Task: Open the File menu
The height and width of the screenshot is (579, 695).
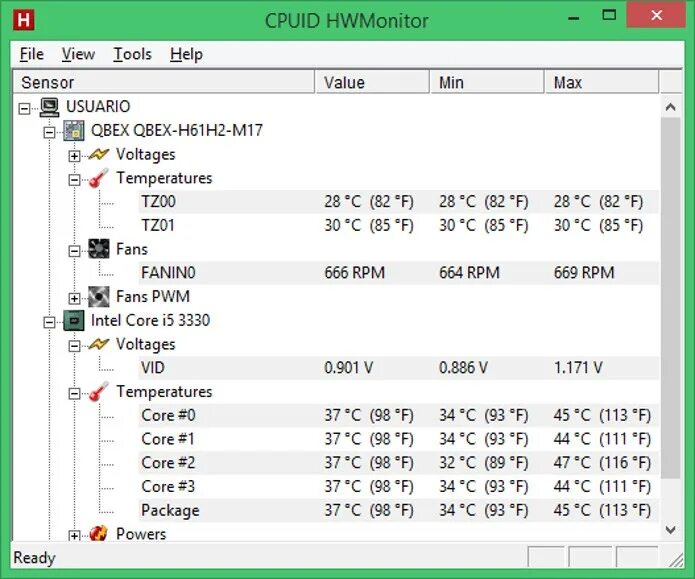Action: (x=32, y=54)
